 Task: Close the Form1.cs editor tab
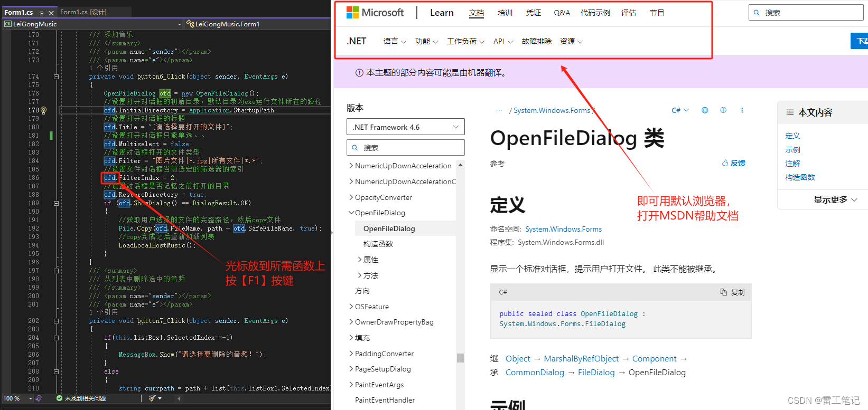tap(51, 12)
